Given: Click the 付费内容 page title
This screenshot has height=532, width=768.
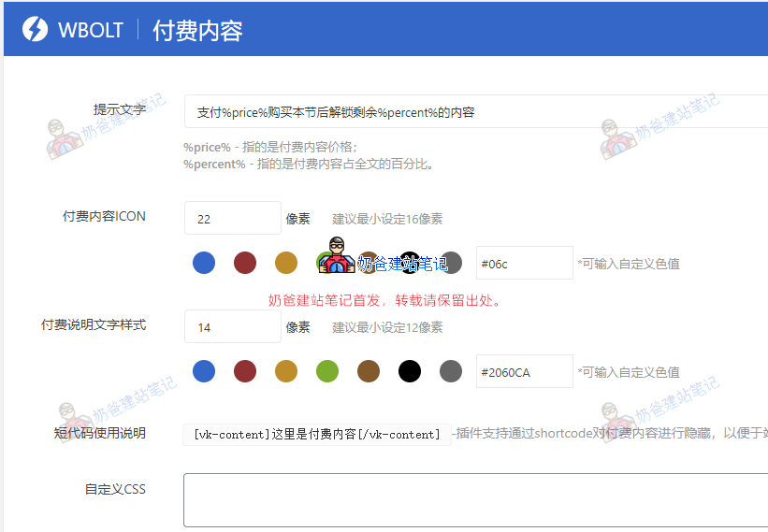Looking at the screenshot, I should [197, 30].
